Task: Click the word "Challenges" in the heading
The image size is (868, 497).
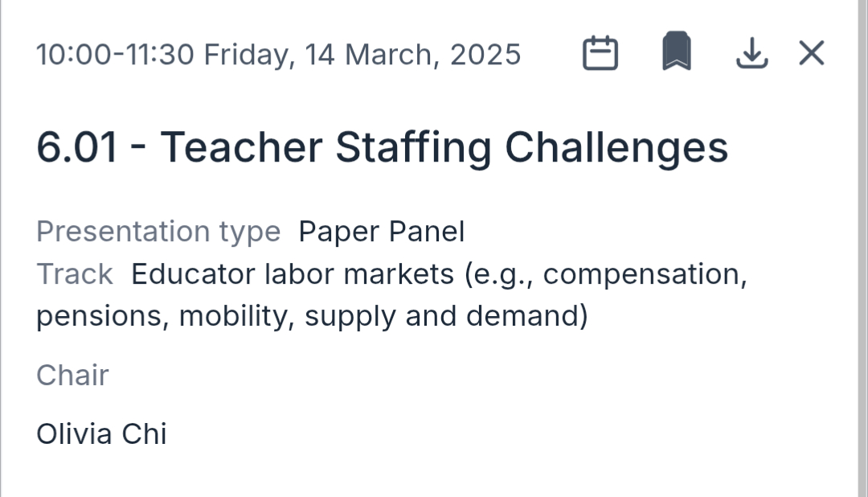Action: coord(616,148)
